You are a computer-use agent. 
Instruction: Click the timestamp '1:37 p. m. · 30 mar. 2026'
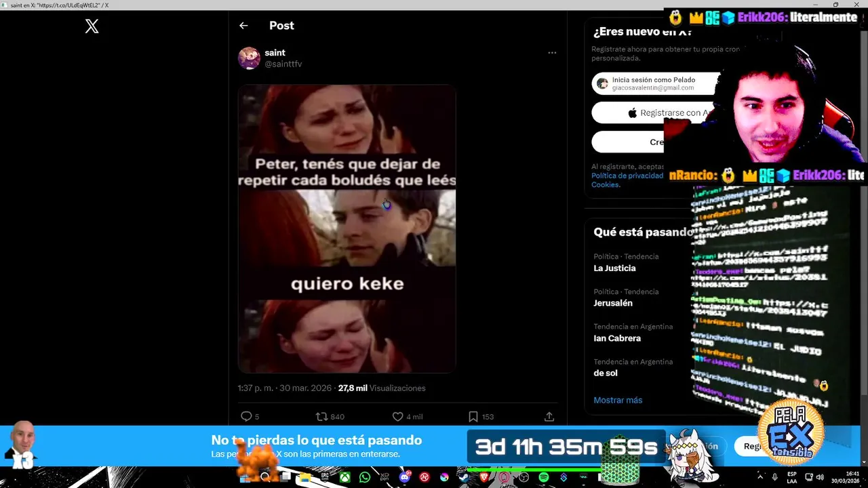(x=285, y=388)
